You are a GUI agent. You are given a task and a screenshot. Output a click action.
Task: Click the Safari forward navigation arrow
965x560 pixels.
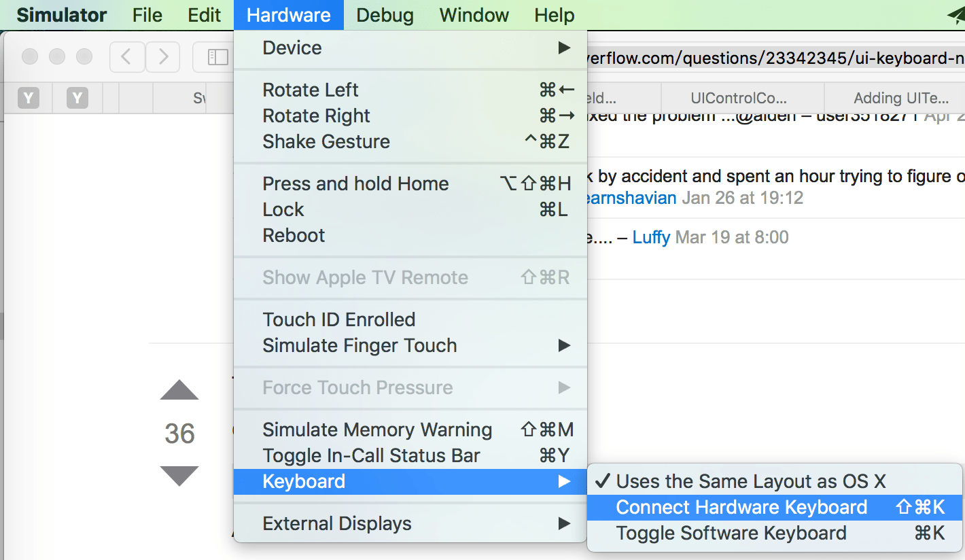tap(162, 57)
